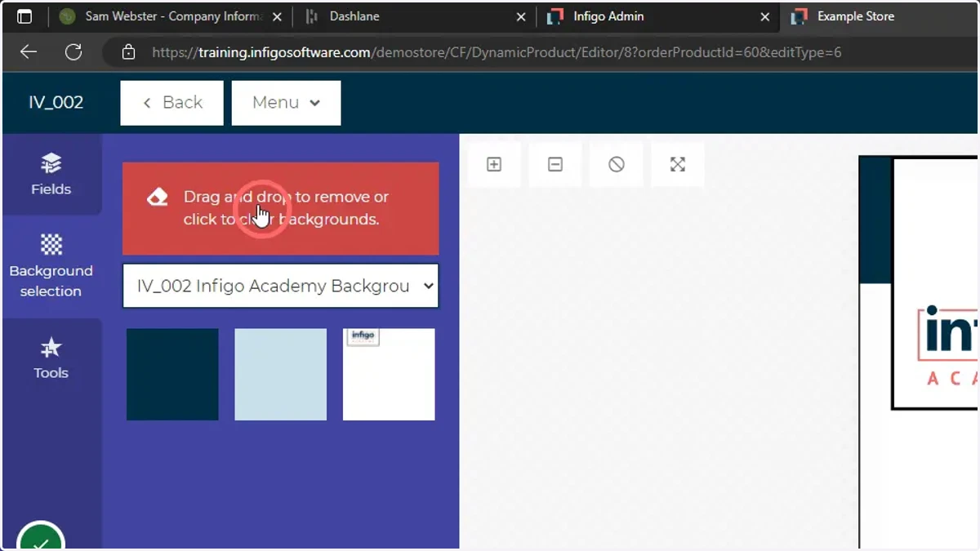Select the white infigo logo background

[x=389, y=375]
